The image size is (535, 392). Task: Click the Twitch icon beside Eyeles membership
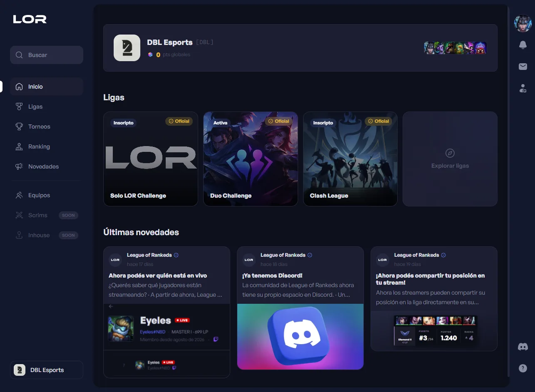(x=216, y=339)
